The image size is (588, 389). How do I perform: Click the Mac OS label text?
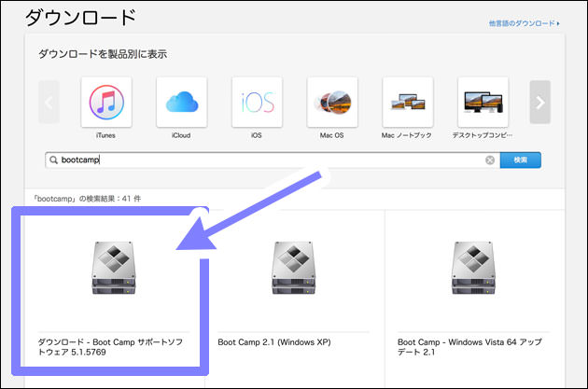[x=331, y=135]
